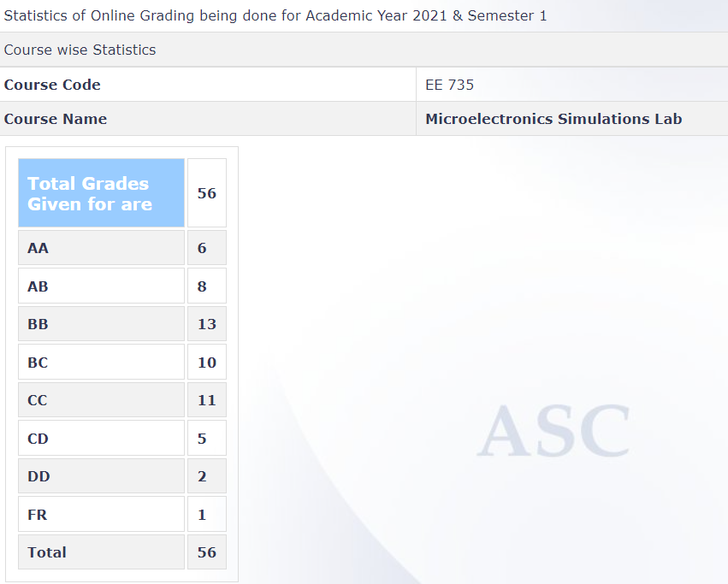This screenshot has height=584, width=728.
Task: Click the CC grade row label
Action: point(101,400)
